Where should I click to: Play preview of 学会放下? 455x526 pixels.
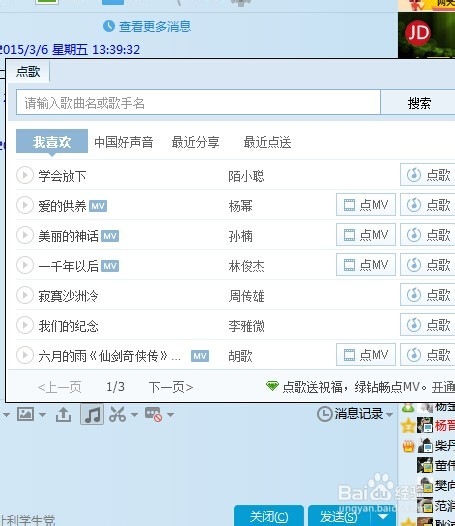25,175
